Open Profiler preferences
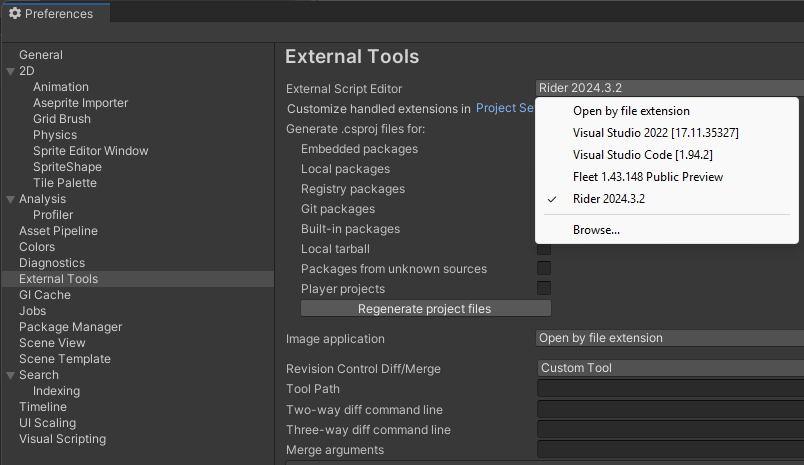This screenshot has height=465, width=804. tap(53, 215)
